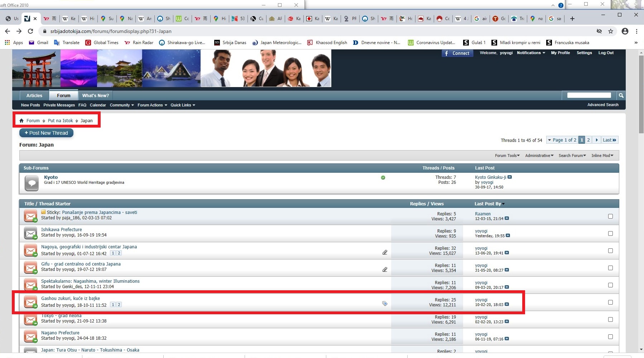Open New Posts in sub-navigation
The width and height of the screenshot is (644, 358).
coord(30,105)
